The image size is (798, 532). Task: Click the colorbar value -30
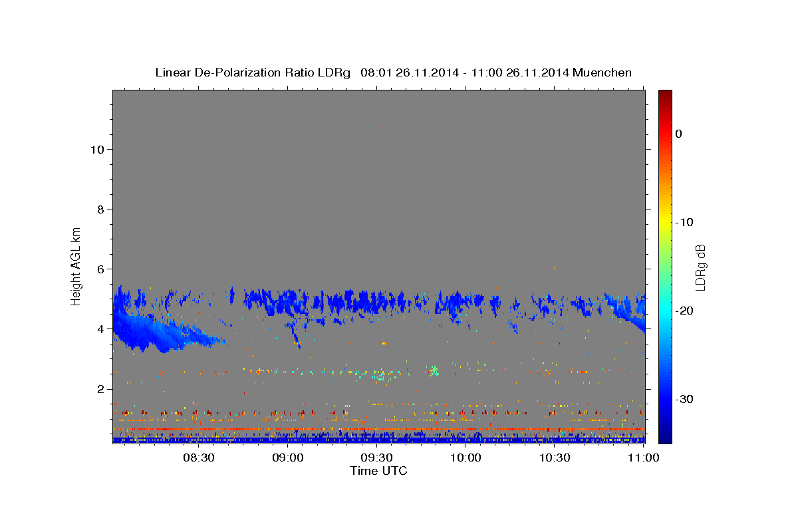(684, 399)
